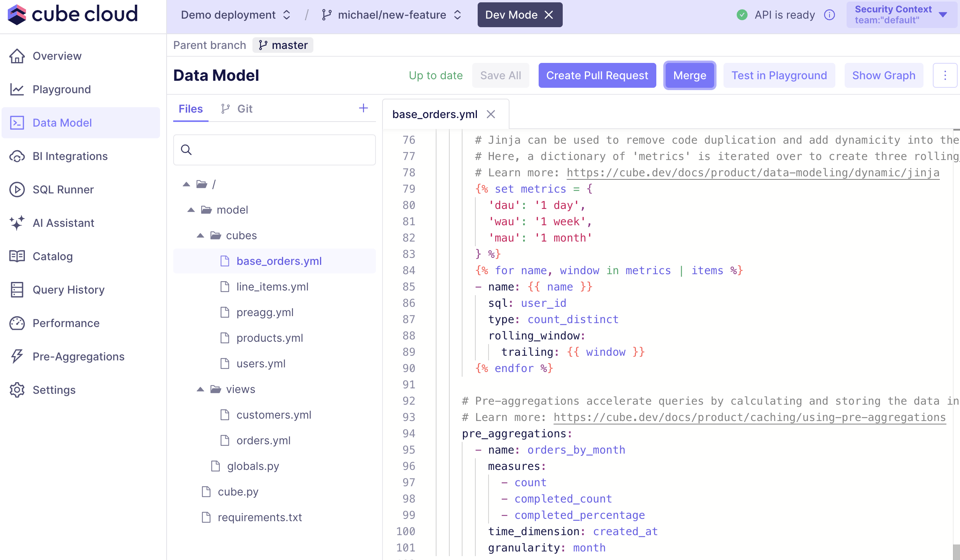Open the michael/new-feature branch selector
This screenshot has width=960, height=560.
[391, 15]
